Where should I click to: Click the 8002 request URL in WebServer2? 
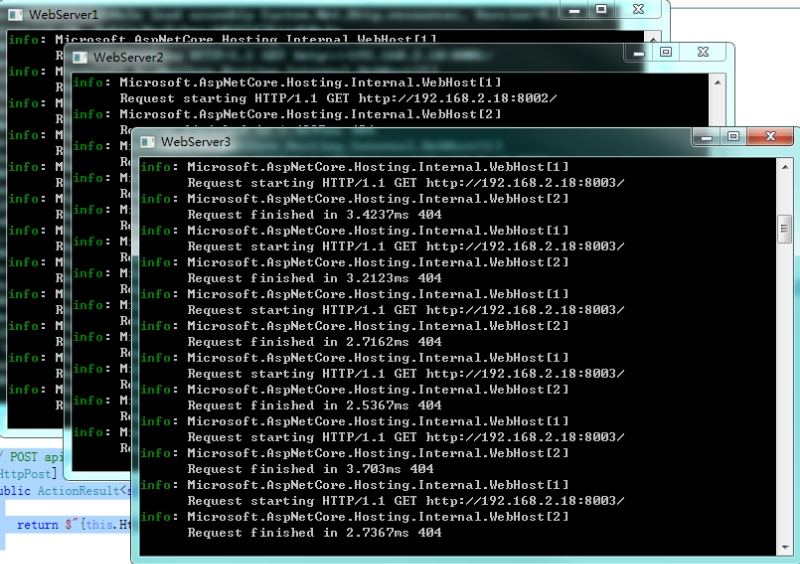click(x=458, y=99)
